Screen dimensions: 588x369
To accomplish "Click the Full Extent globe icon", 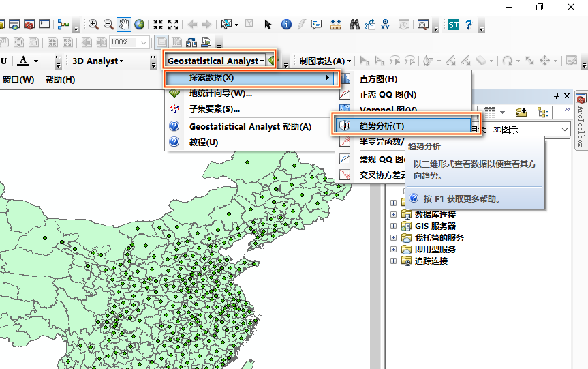I will pos(140,25).
